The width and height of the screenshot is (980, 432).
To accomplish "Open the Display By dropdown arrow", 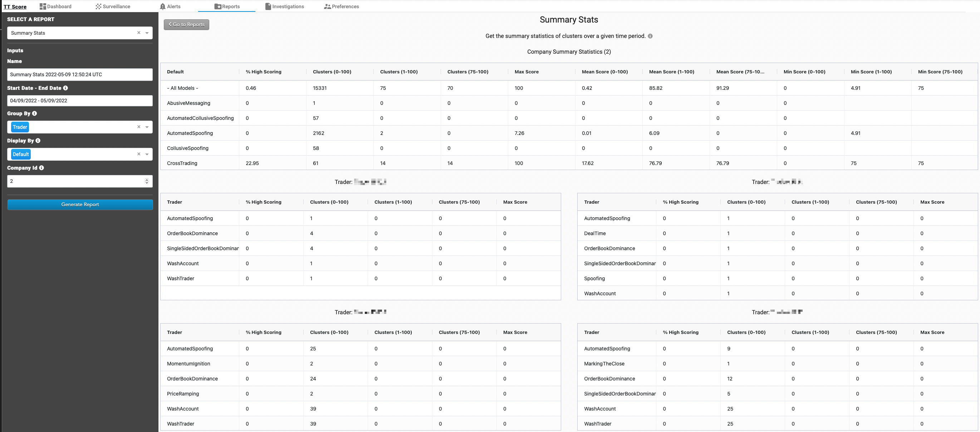I will (x=147, y=155).
